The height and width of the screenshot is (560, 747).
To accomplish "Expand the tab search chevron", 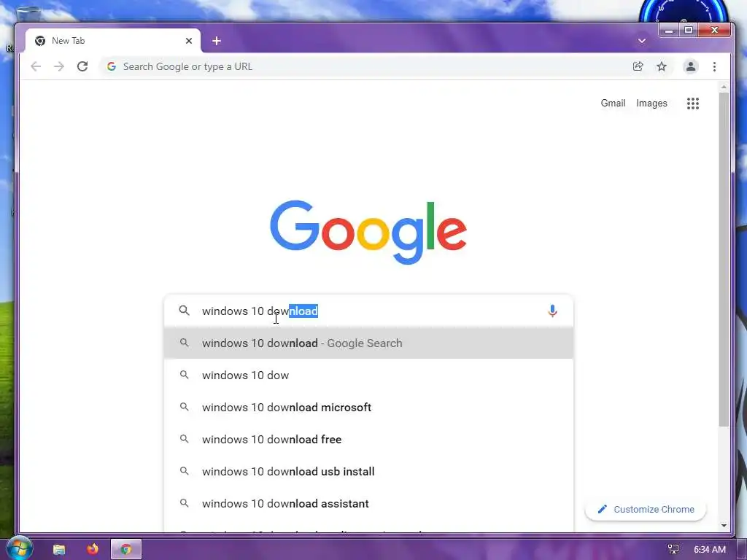I will [x=642, y=41].
